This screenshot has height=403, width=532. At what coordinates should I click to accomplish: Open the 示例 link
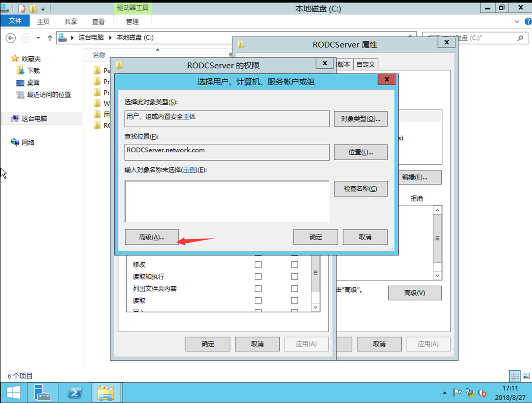tap(189, 170)
